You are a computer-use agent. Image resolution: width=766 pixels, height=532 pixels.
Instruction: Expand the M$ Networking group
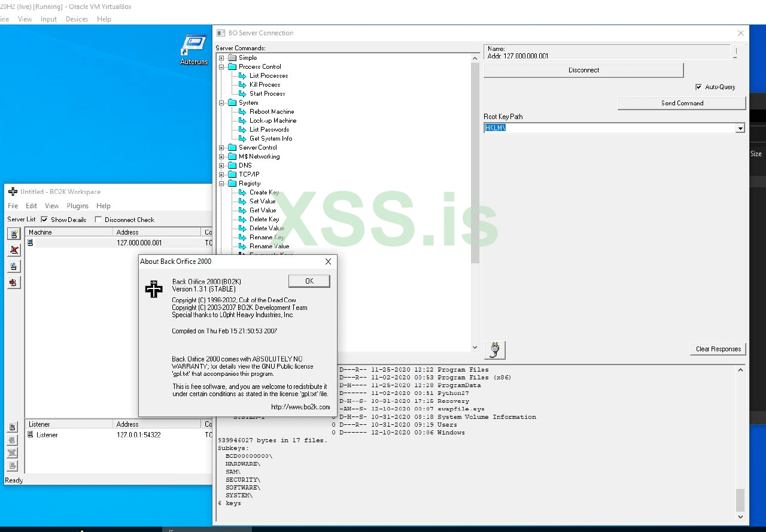(x=221, y=157)
